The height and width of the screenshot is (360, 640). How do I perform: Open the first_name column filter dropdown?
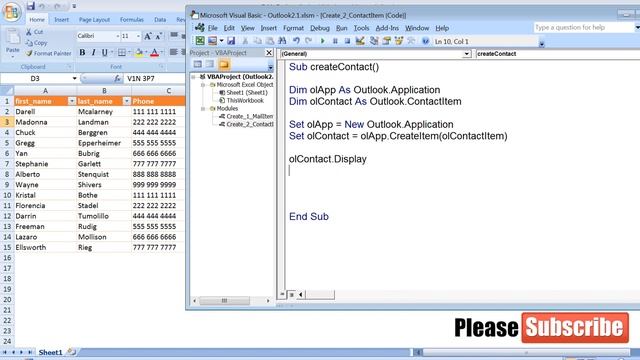[x=72, y=101]
